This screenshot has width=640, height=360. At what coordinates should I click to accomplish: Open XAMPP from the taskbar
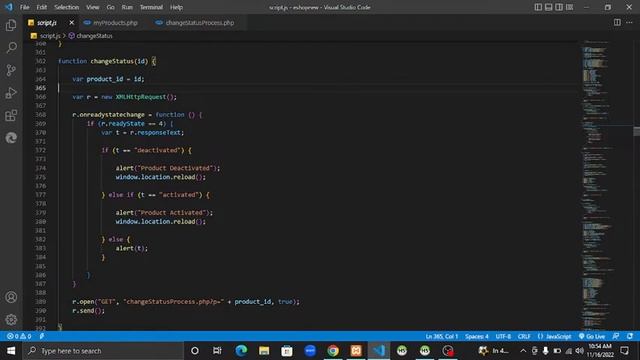[x=356, y=351]
